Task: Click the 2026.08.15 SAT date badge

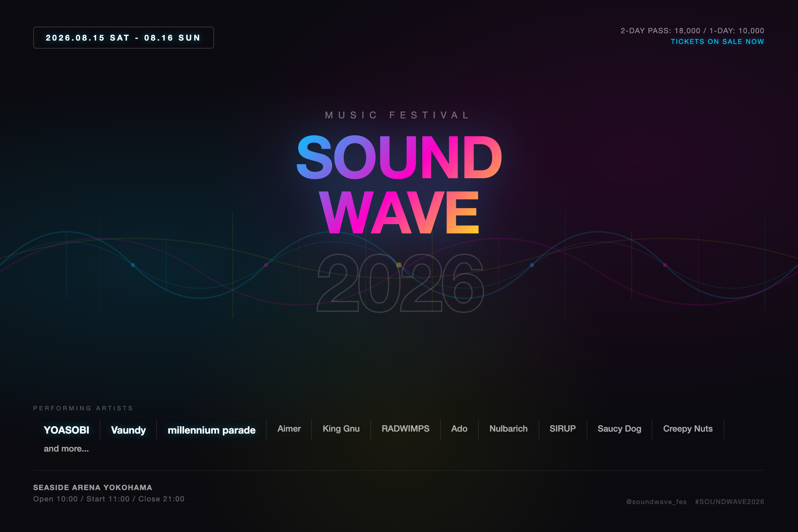Action: click(x=123, y=38)
